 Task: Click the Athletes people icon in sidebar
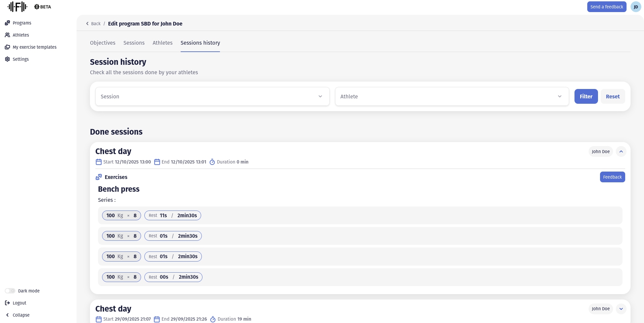tap(7, 35)
